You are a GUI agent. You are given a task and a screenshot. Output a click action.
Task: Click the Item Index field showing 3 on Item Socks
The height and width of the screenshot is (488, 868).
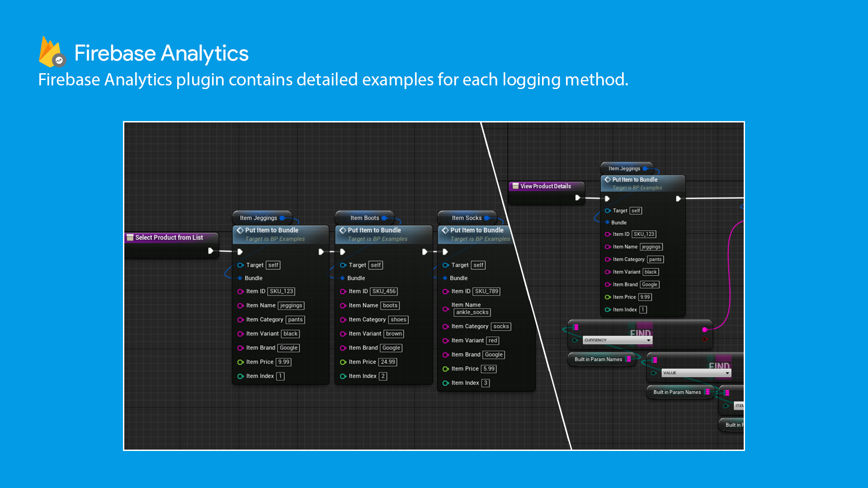(486, 383)
